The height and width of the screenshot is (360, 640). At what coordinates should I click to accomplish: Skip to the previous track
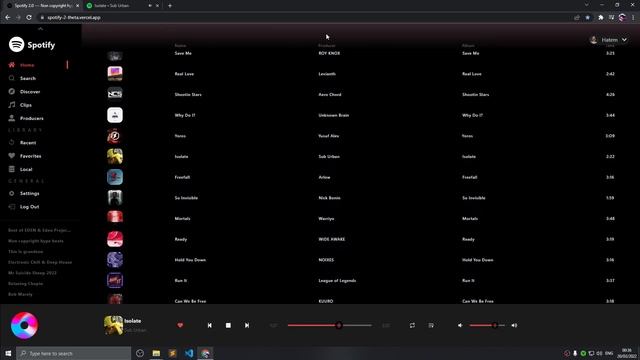coord(209,325)
